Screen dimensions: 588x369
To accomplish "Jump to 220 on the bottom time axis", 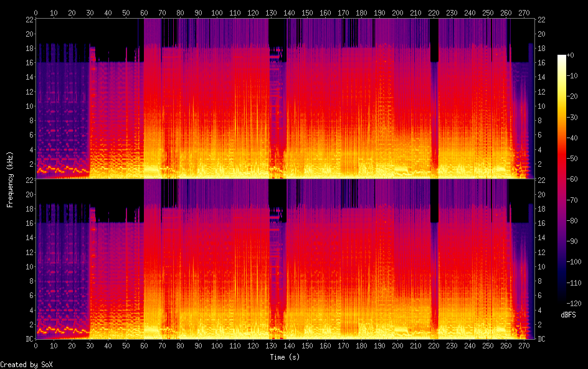I will (x=433, y=345).
